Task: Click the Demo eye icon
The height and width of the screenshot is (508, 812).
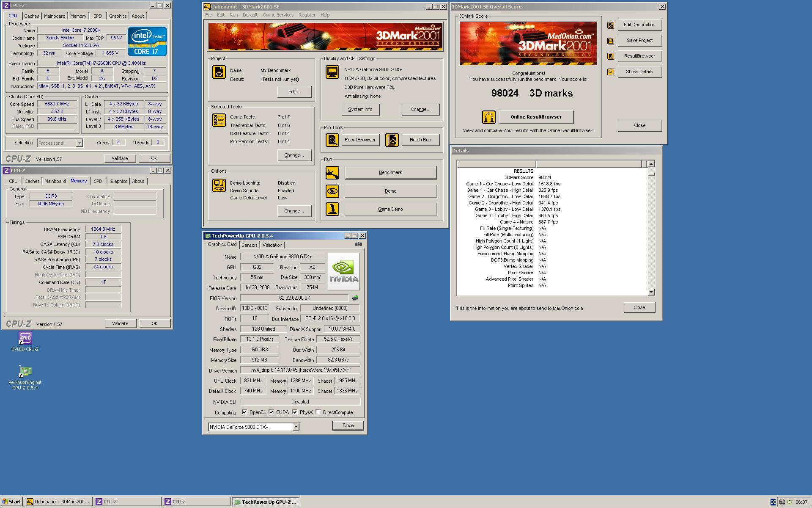Action: [332, 191]
